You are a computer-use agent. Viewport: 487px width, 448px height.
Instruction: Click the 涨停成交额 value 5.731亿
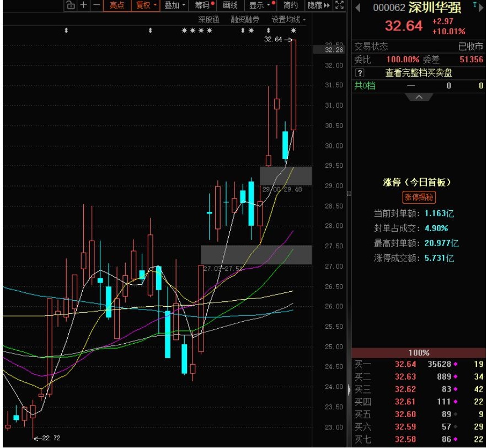point(439,258)
